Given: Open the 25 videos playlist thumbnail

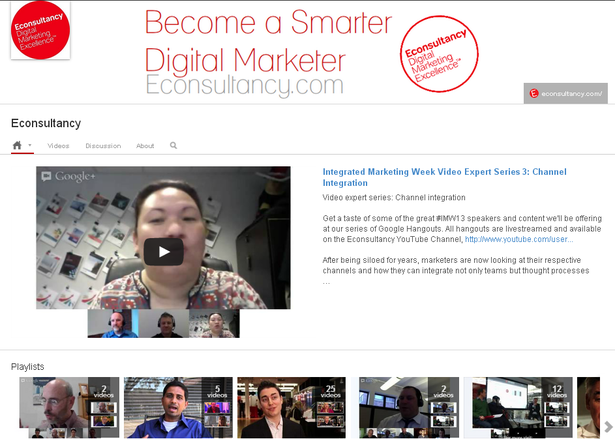Looking at the screenshot, I should coord(291,407).
